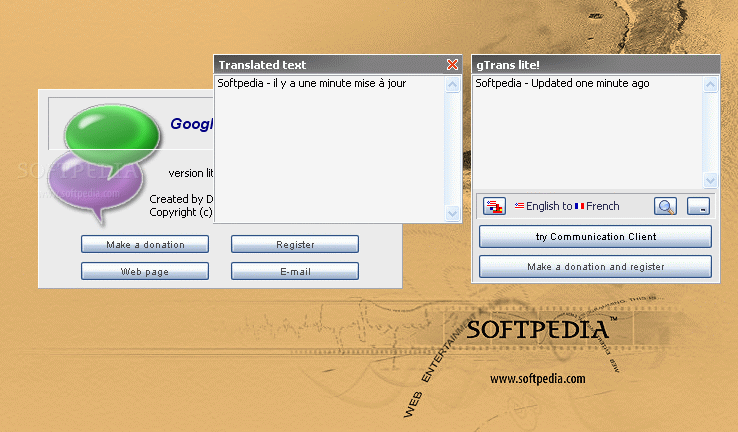Screen dimensions: 738x432
Task: Click the Make a donation button
Action: click(x=145, y=244)
